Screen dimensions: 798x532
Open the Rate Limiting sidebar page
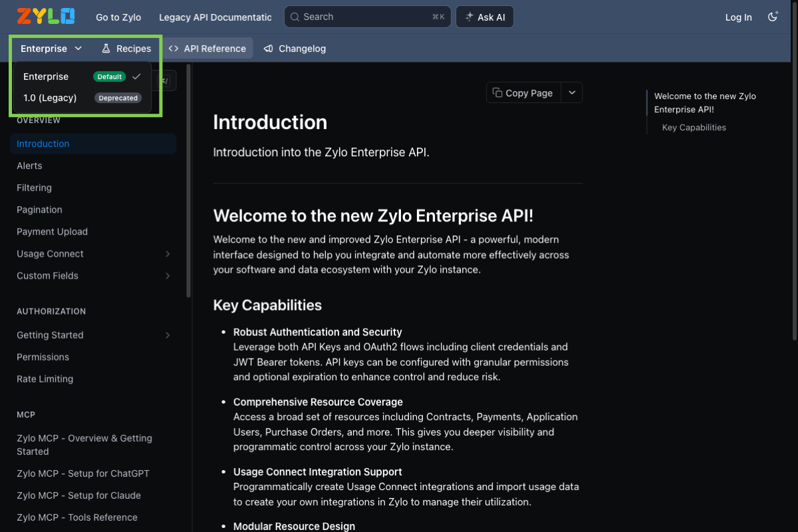point(93,379)
